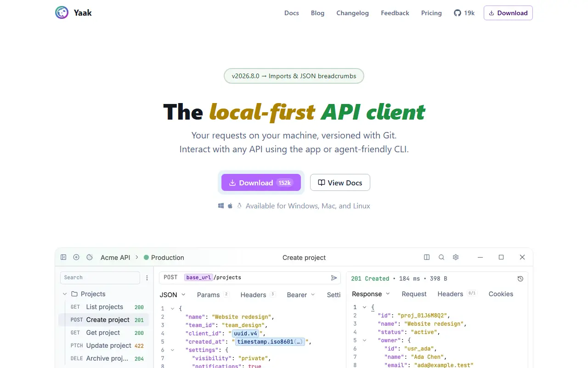Open the Response view dropdown
Image resolution: width=588 pixels, height=368 pixels.
click(371, 294)
